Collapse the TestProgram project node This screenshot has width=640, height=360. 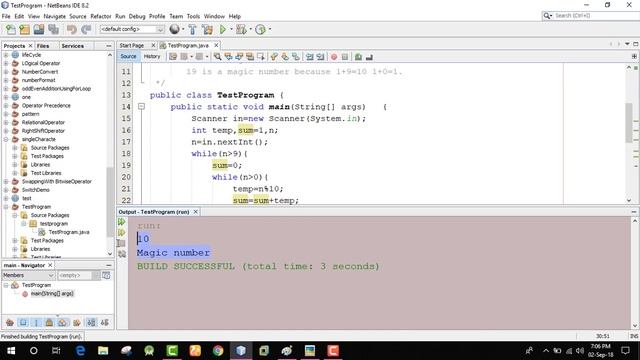pos(6,207)
